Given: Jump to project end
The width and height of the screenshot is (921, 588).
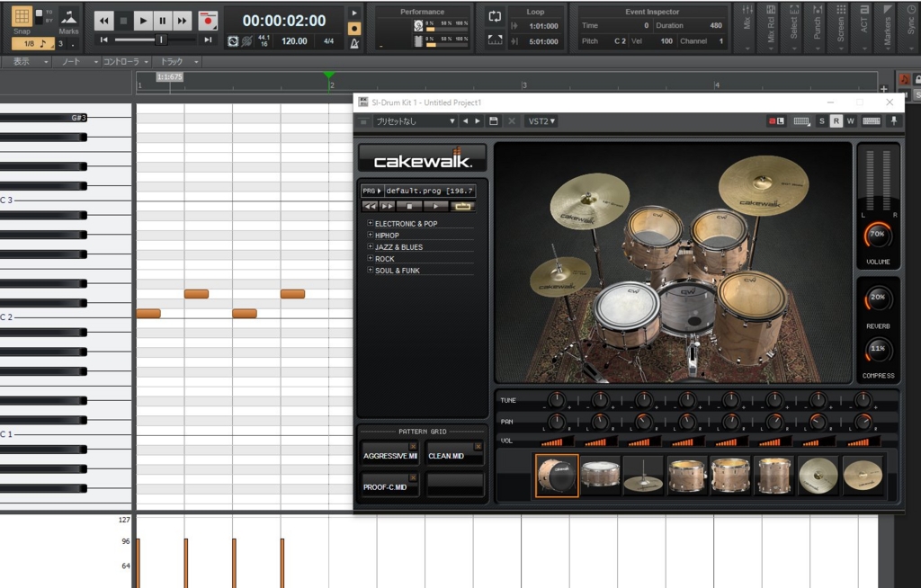Looking at the screenshot, I should click(208, 40).
